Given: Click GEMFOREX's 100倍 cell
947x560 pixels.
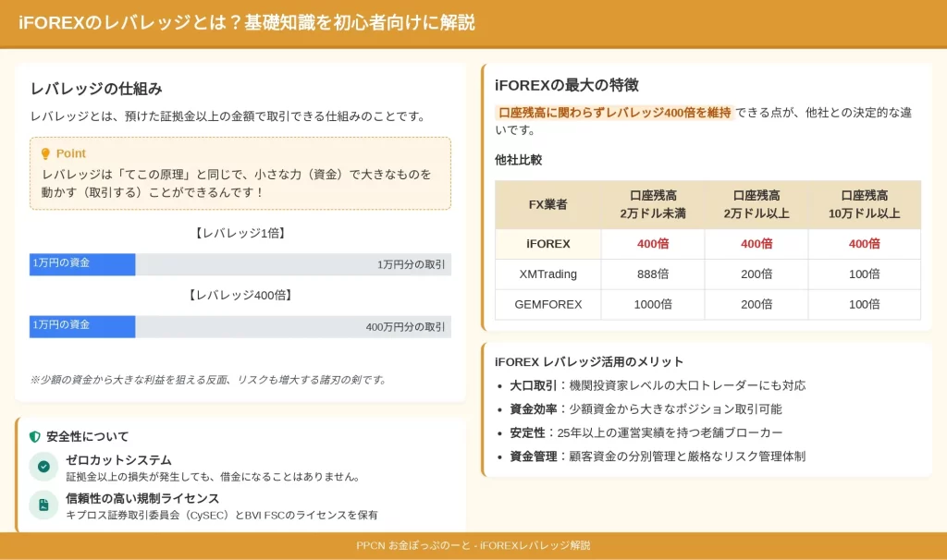Looking at the screenshot, I should click(865, 305).
